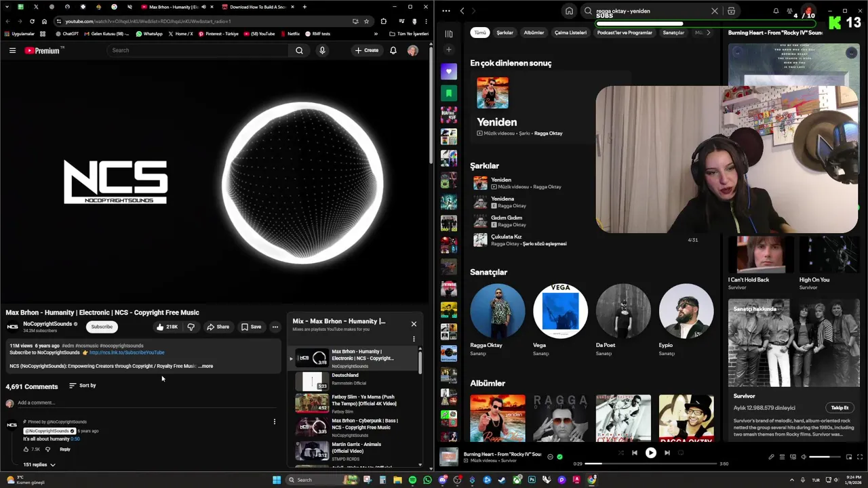Click the Create button on YouTube
Screen dimensions: 868x488
click(367, 50)
